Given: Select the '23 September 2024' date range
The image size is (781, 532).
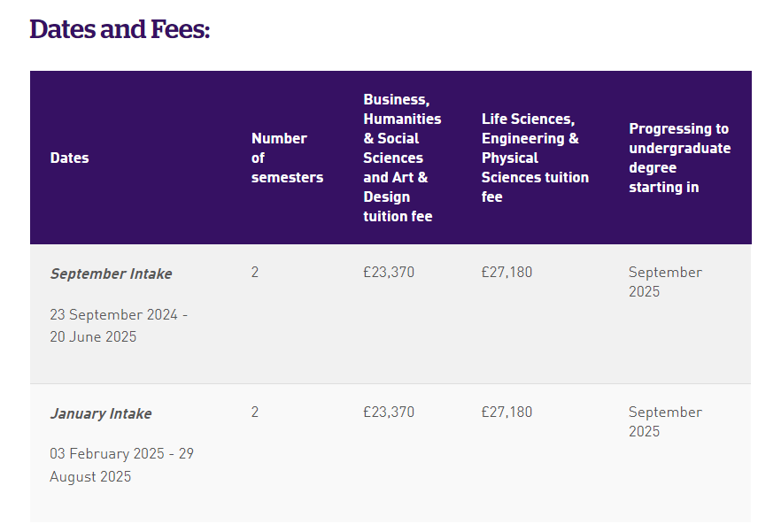Looking at the screenshot, I should point(119,314).
